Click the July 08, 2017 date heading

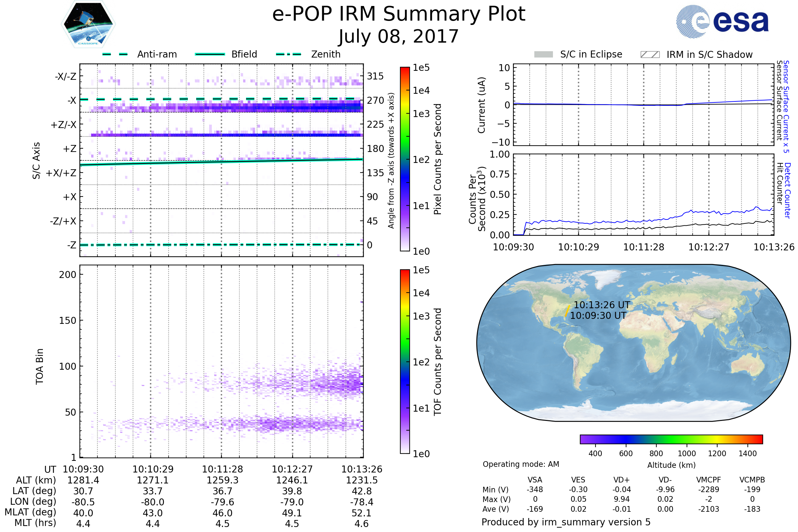pos(399,37)
